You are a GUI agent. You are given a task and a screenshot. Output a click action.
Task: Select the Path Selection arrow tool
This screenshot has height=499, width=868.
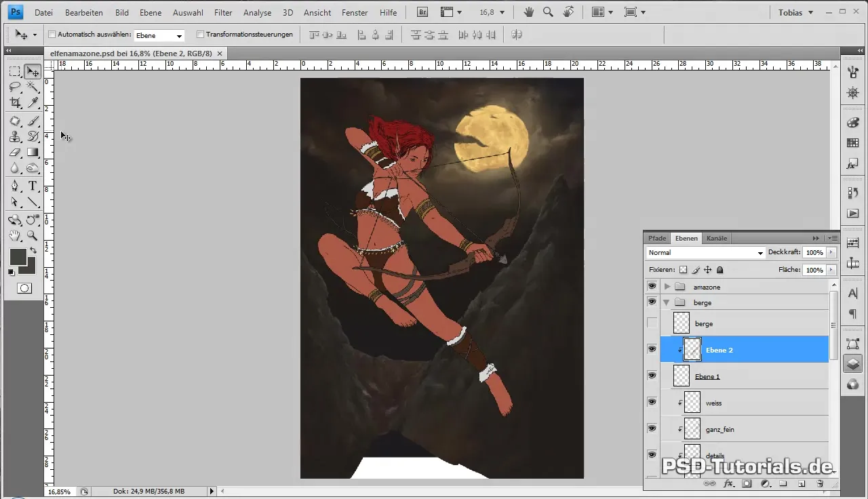point(14,202)
